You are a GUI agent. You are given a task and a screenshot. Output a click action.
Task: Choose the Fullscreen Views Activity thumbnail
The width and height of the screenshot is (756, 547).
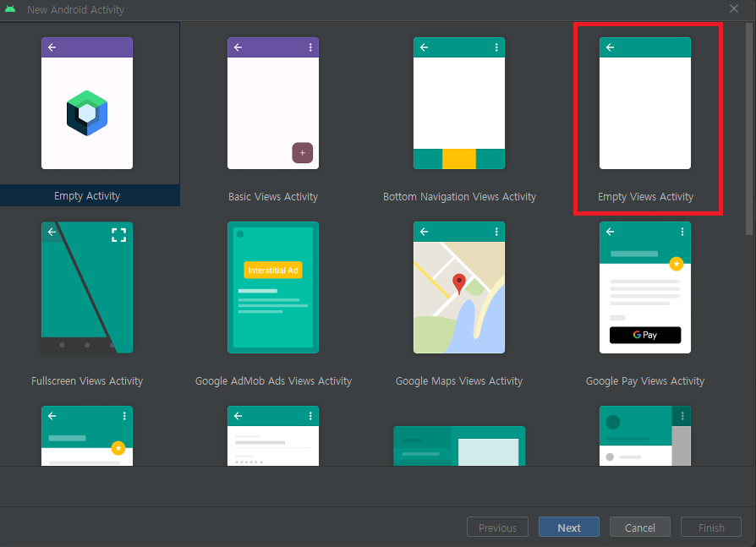87,287
